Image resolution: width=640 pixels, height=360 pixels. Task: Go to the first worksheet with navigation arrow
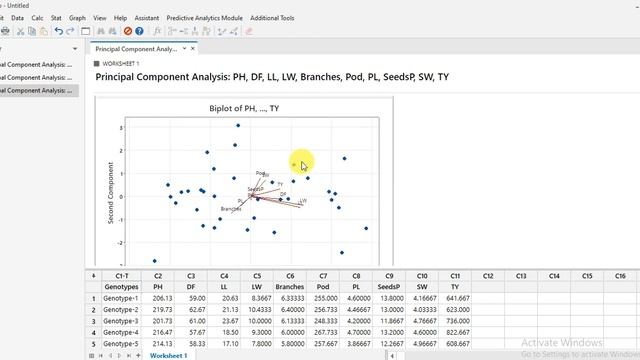[x=101, y=356]
